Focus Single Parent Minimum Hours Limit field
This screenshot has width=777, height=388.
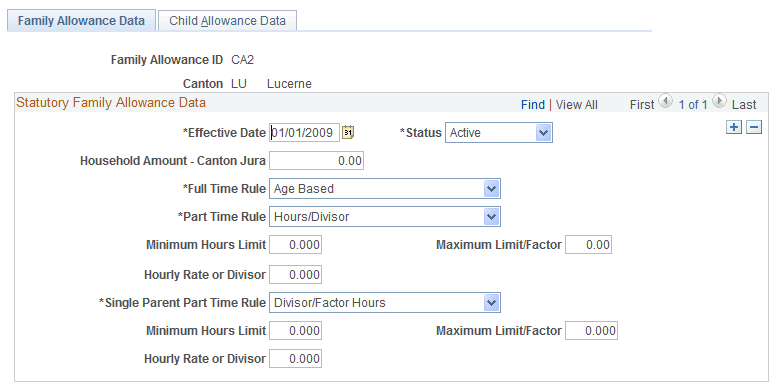295,331
